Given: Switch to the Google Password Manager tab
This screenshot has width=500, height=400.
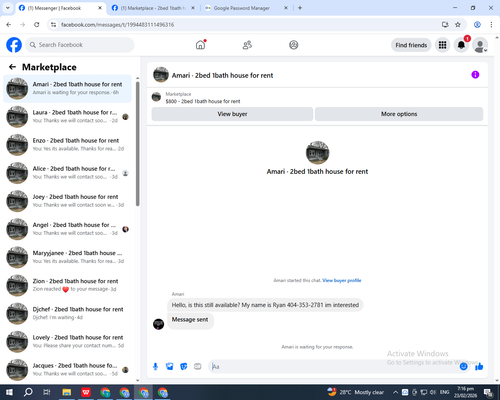Looking at the screenshot, I should coord(246,8).
